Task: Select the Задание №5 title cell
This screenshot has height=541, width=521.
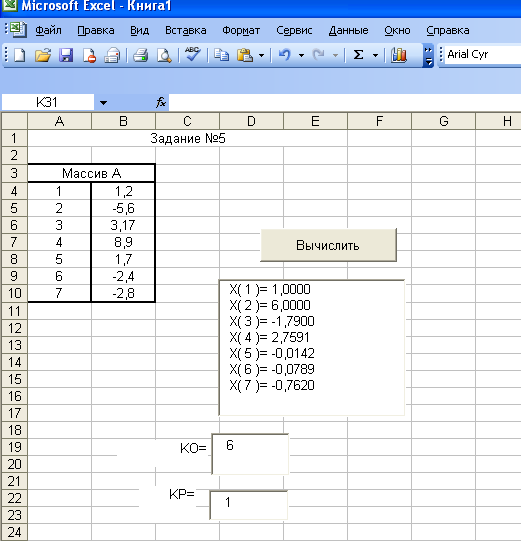Action: click(187, 138)
